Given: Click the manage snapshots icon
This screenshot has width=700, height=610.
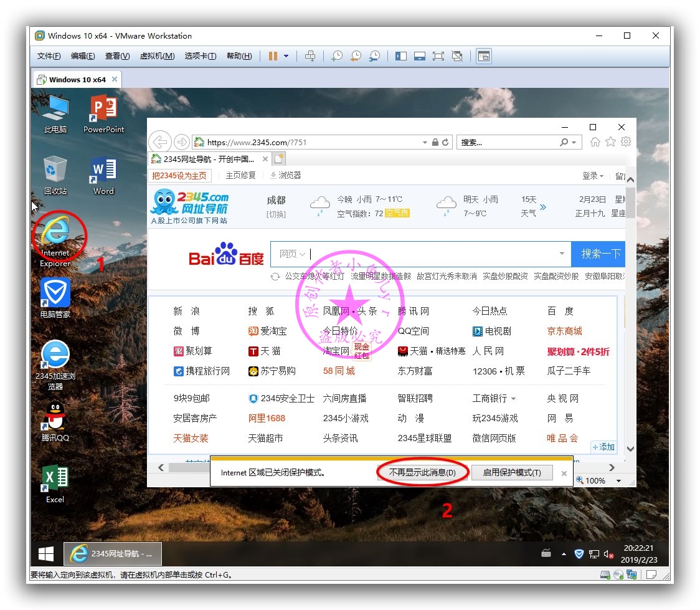Looking at the screenshot, I should pyautogui.click(x=374, y=56).
